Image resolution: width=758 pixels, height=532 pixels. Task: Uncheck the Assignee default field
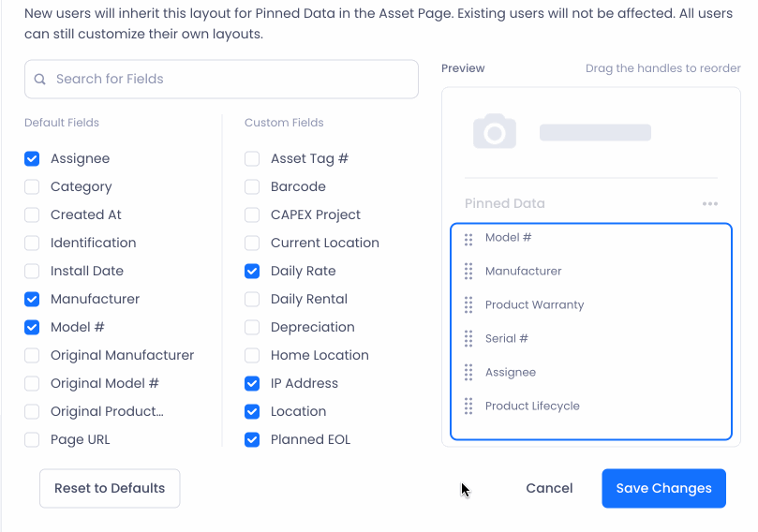pyautogui.click(x=32, y=159)
